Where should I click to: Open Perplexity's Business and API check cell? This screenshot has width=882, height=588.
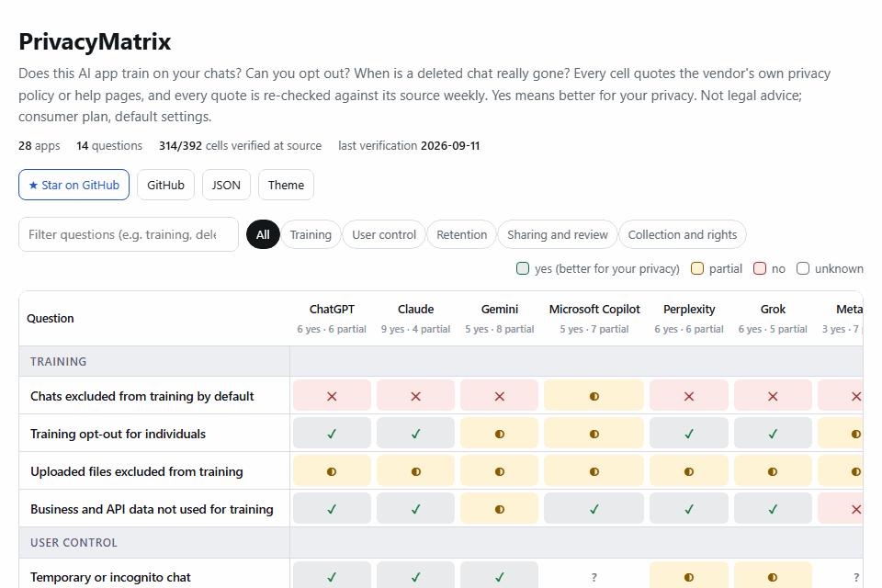click(x=689, y=509)
